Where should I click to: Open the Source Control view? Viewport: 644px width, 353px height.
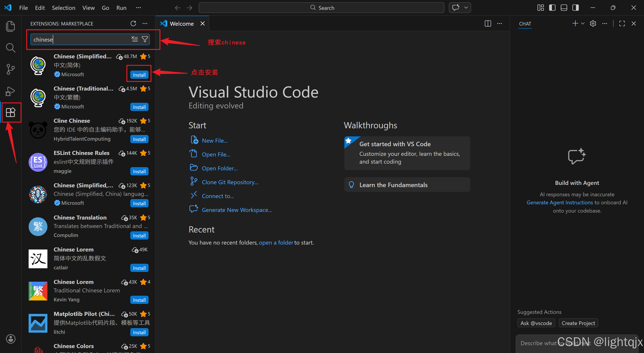[10, 69]
